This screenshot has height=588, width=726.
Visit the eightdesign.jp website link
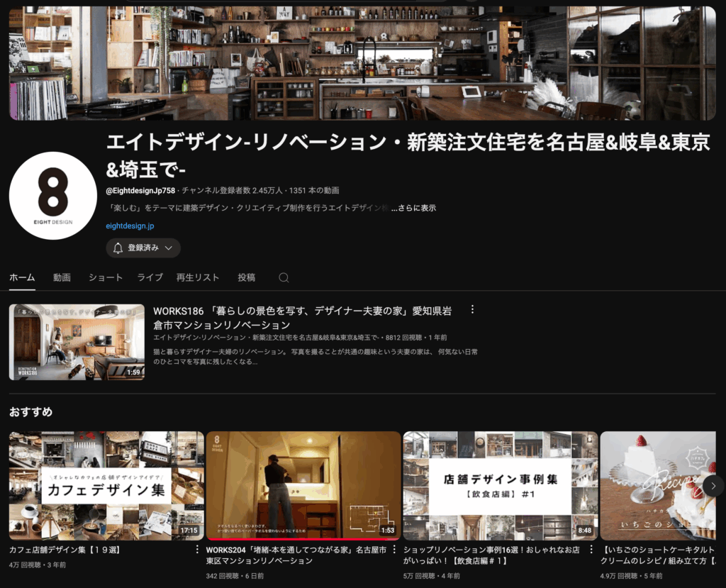tap(130, 226)
